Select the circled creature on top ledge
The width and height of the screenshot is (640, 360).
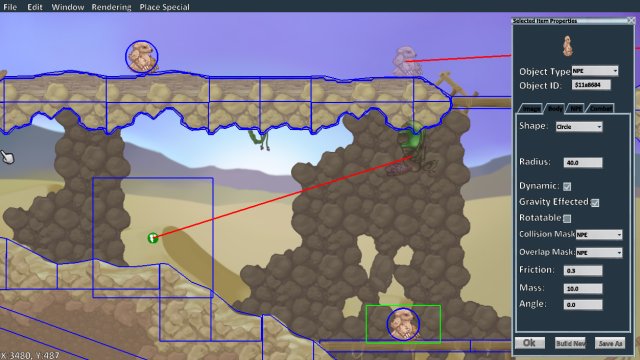[142, 57]
